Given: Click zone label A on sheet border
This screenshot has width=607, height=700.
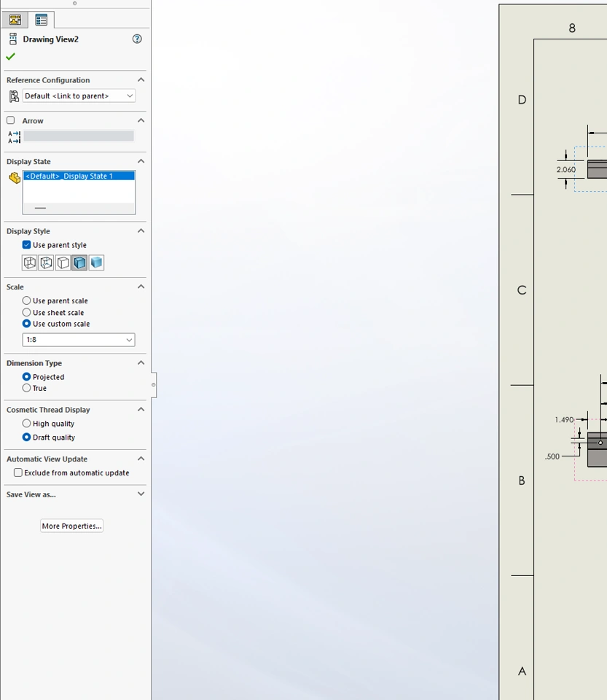Looking at the screenshot, I should (522, 671).
